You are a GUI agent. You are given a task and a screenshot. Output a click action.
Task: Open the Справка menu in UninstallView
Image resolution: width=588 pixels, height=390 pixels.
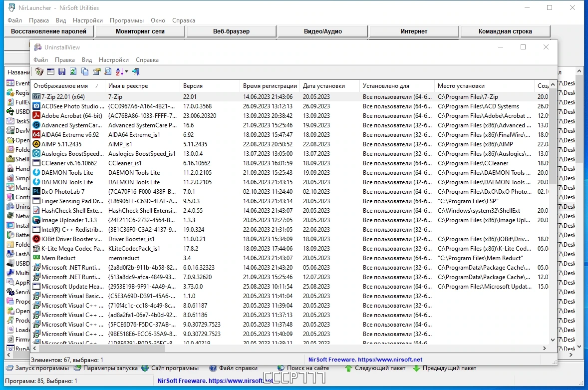(x=147, y=59)
